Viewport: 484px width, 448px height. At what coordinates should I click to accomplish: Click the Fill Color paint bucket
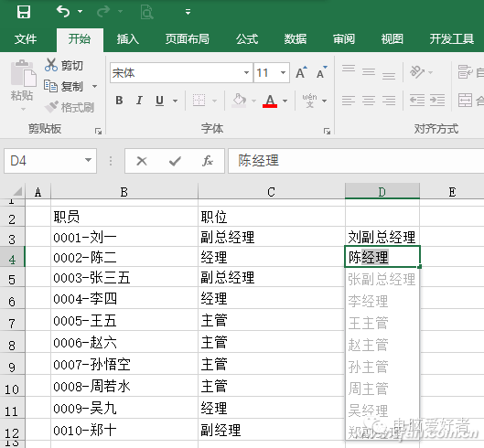point(239,101)
